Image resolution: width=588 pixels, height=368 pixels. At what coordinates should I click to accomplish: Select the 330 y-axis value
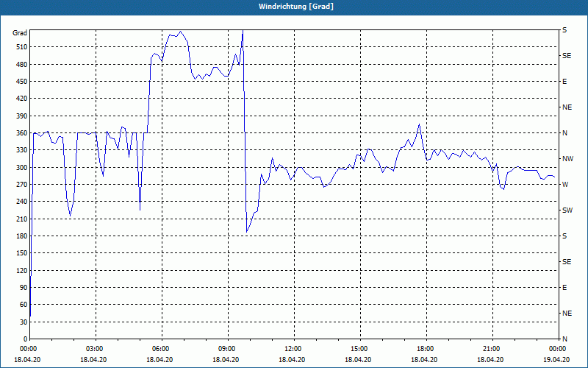click(x=22, y=150)
